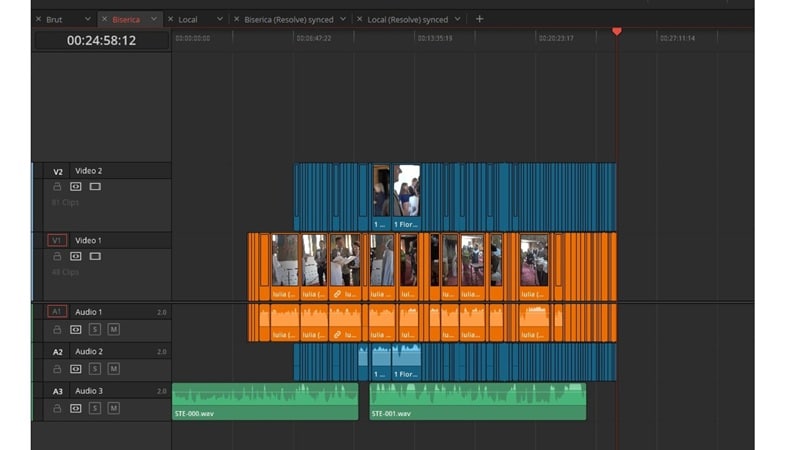Switch to the Brut timeline tab
This screenshot has width=800, height=450.
pyautogui.click(x=54, y=19)
